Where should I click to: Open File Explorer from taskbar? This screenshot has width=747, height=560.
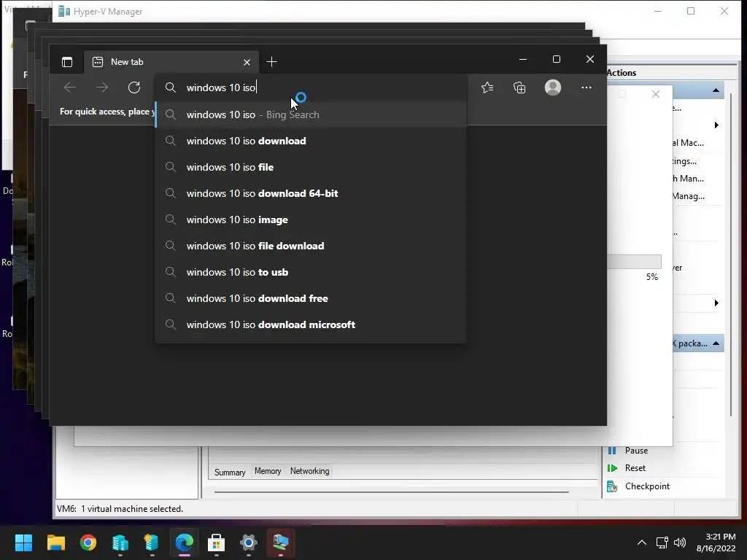coord(55,542)
